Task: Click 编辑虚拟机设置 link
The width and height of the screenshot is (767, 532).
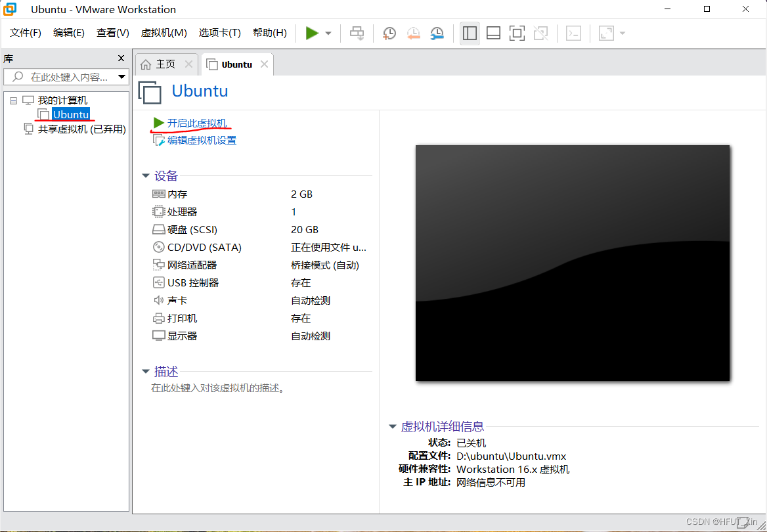Action: coord(202,141)
